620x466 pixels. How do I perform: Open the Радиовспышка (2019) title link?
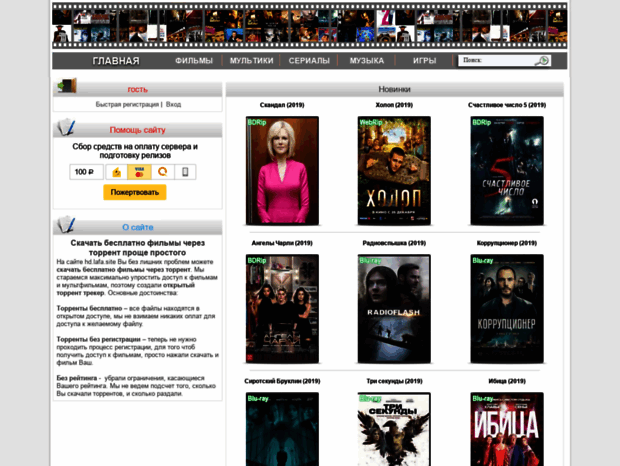click(394, 243)
